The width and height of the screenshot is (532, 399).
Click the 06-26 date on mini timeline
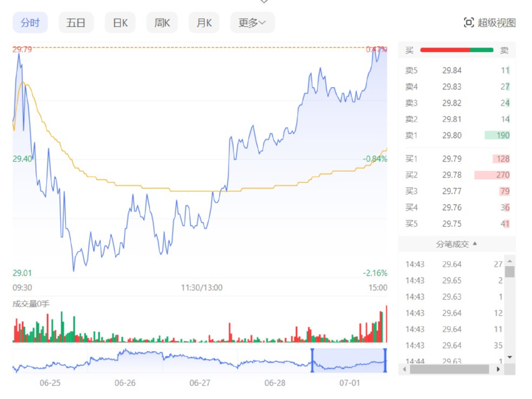pyautogui.click(x=125, y=383)
